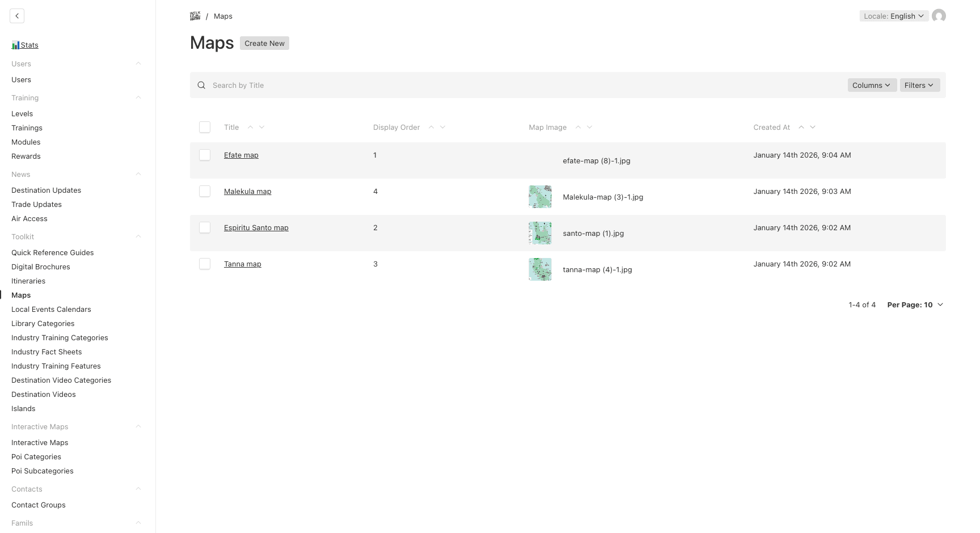Collapse the sidebar with the back arrow
This screenshot has height=533, width=980.
click(x=17, y=16)
